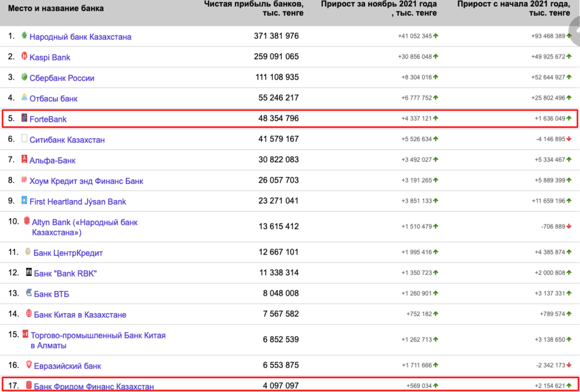Open the Банк ЦентрКредит link
The width and height of the screenshot is (580, 392).
(68, 253)
